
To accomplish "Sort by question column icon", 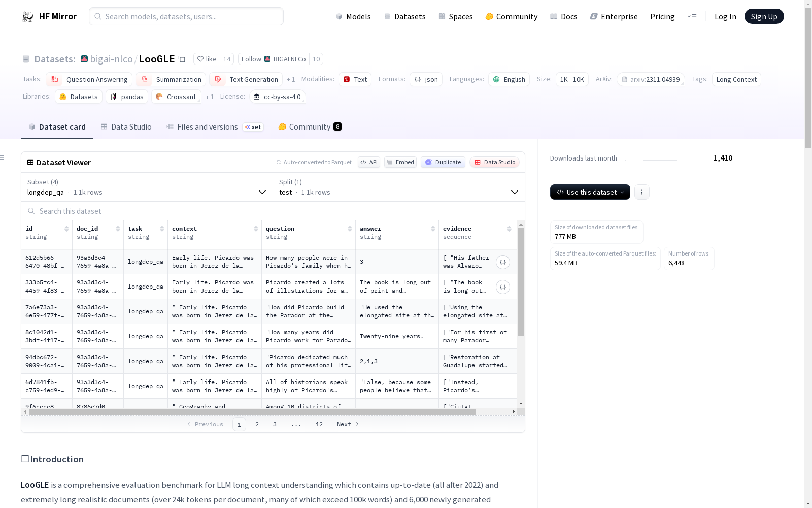I will (x=350, y=229).
